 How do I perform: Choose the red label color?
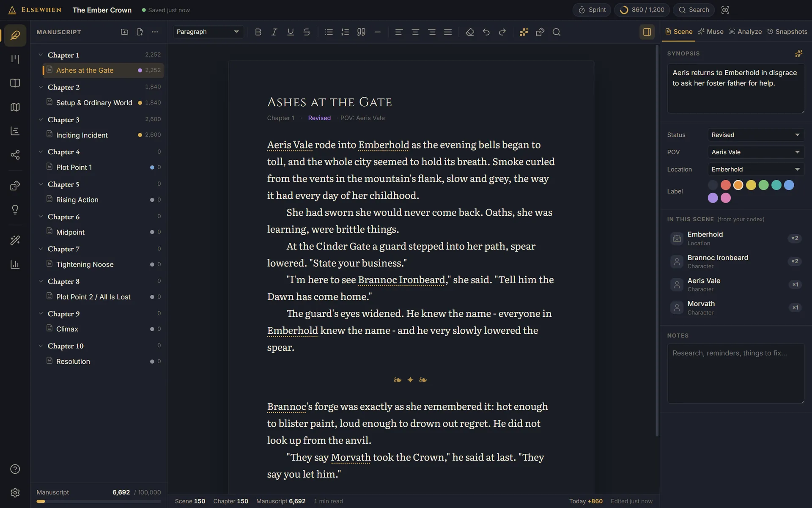726,185
